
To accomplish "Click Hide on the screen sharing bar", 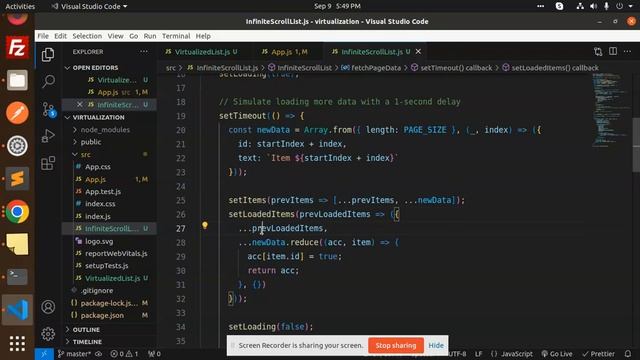I will tap(436, 345).
